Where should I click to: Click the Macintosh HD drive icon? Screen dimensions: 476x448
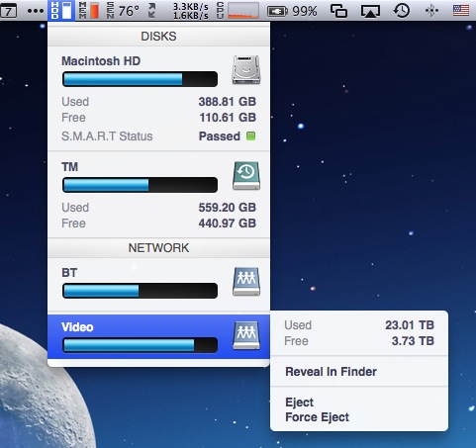coord(246,70)
